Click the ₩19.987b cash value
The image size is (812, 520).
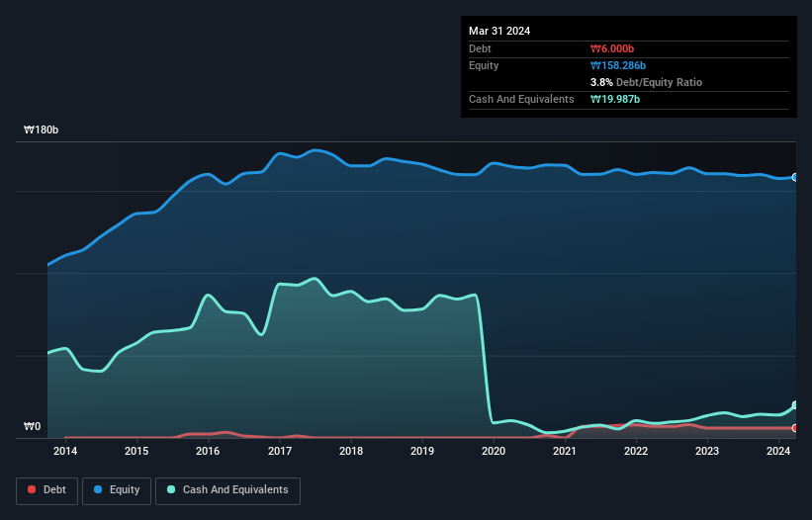pos(615,99)
